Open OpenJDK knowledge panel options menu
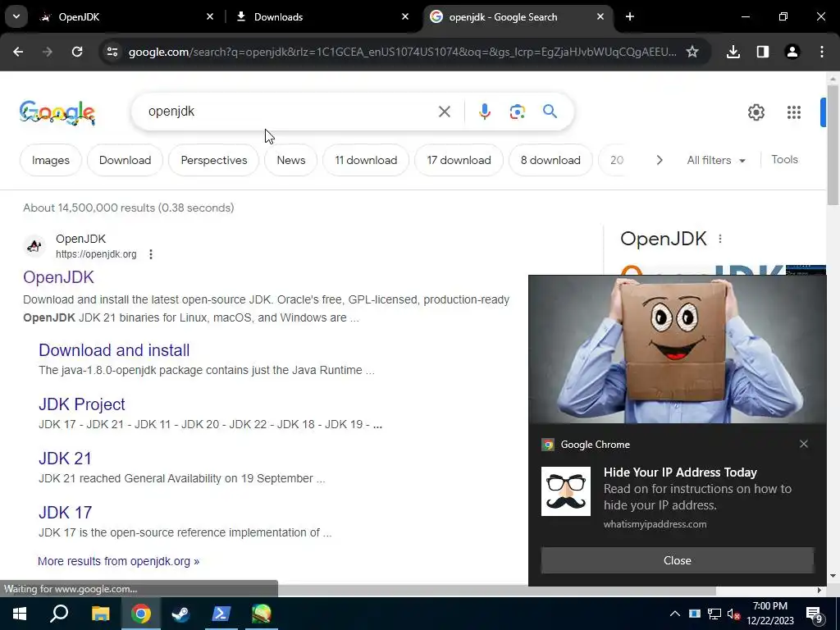The height and width of the screenshot is (630, 840). (720, 239)
